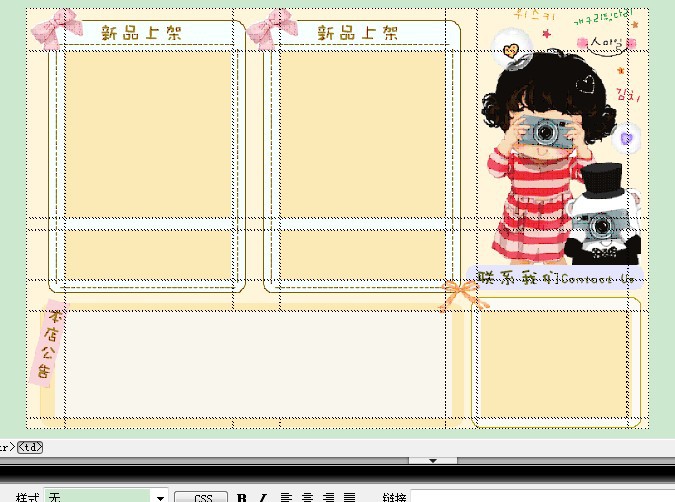The image size is (675, 502).
Task: Align text center
Action: coord(307,498)
